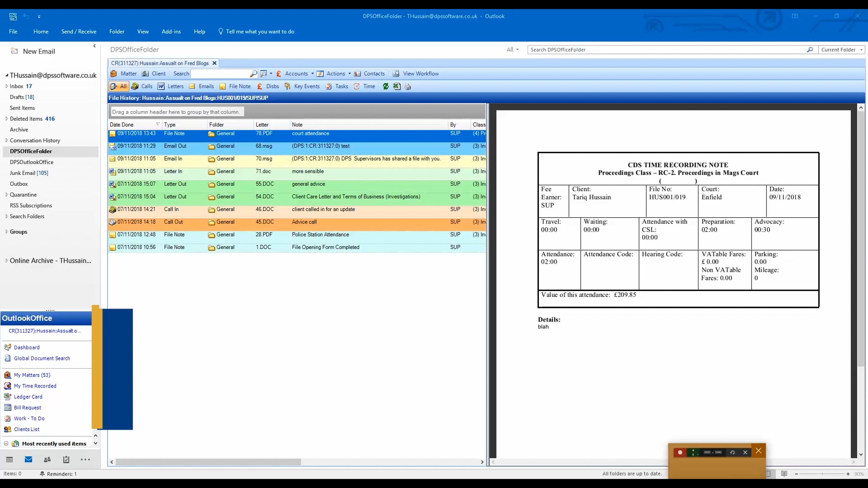This screenshot has width=868, height=488.
Task: Expand the Groups section
Action: coord(7,232)
